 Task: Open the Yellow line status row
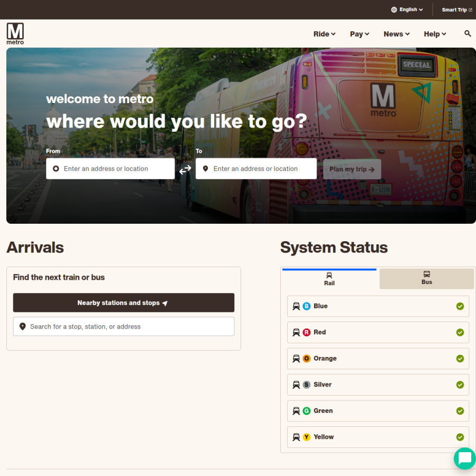coord(378,437)
